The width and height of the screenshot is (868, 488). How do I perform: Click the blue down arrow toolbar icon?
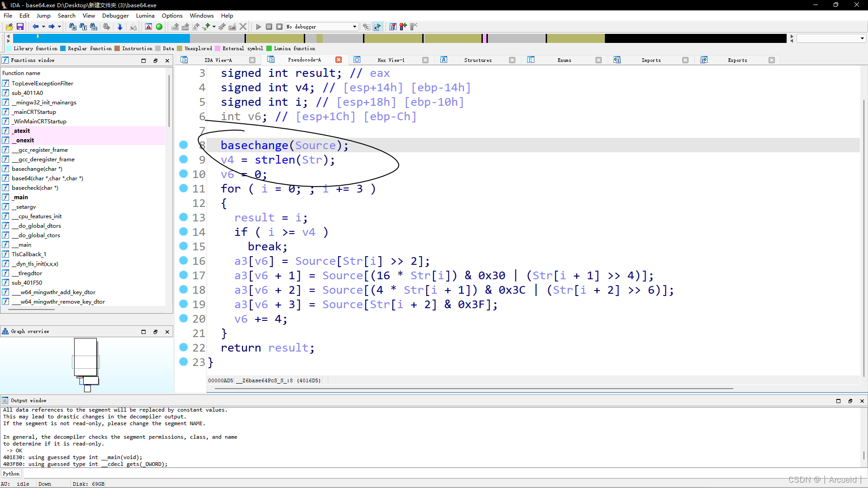[120, 27]
